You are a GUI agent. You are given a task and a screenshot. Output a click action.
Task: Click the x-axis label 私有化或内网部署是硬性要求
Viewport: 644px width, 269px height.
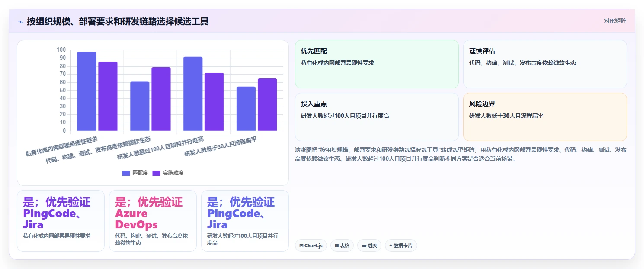tap(61, 146)
